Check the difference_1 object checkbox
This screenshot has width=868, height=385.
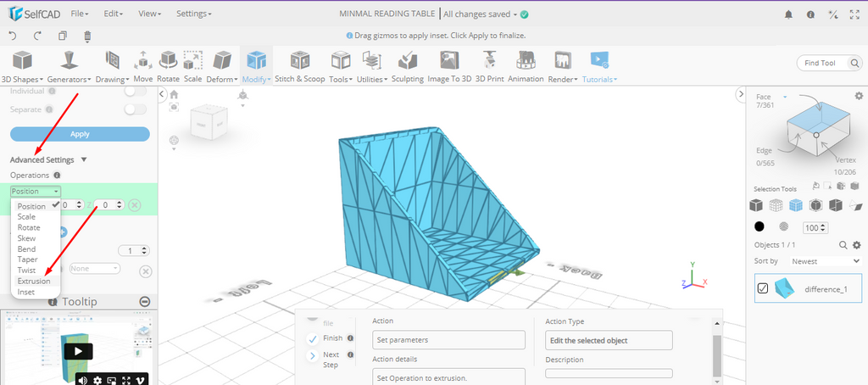coord(763,288)
